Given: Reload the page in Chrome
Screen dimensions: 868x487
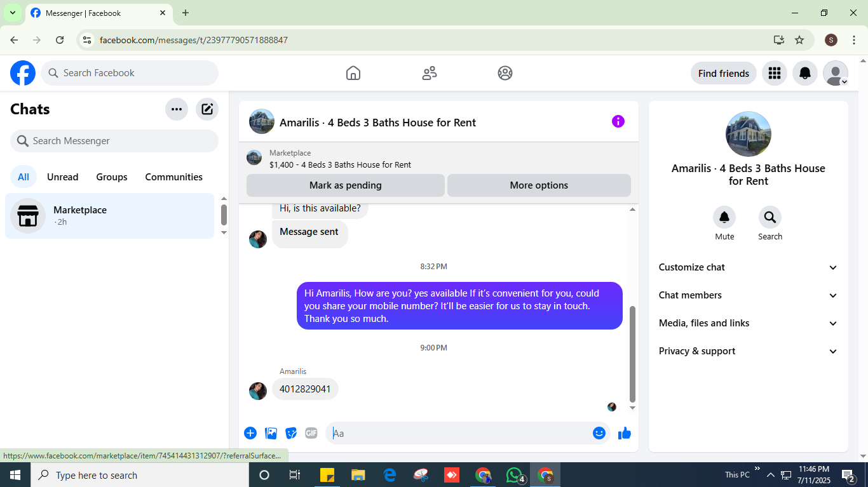Looking at the screenshot, I should (x=60, y=40).
